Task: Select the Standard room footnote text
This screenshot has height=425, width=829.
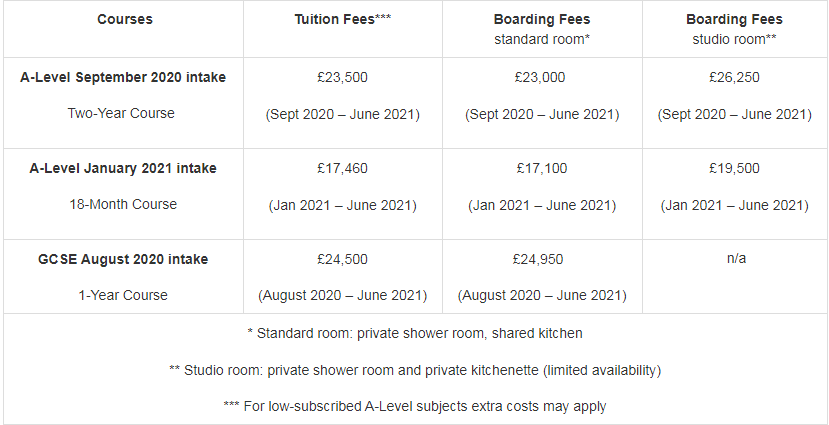Action: (x=415, y=334)
